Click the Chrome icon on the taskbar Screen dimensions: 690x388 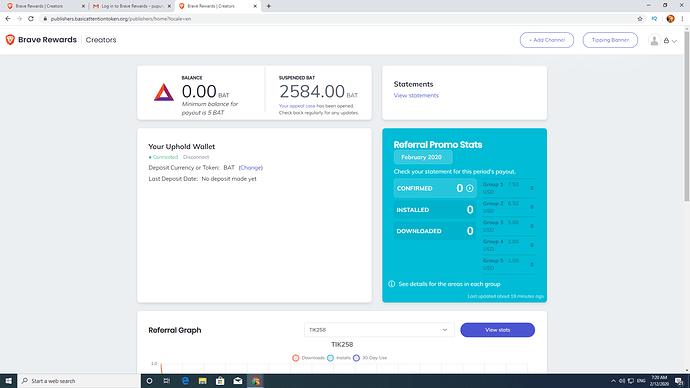pos(256,381)
